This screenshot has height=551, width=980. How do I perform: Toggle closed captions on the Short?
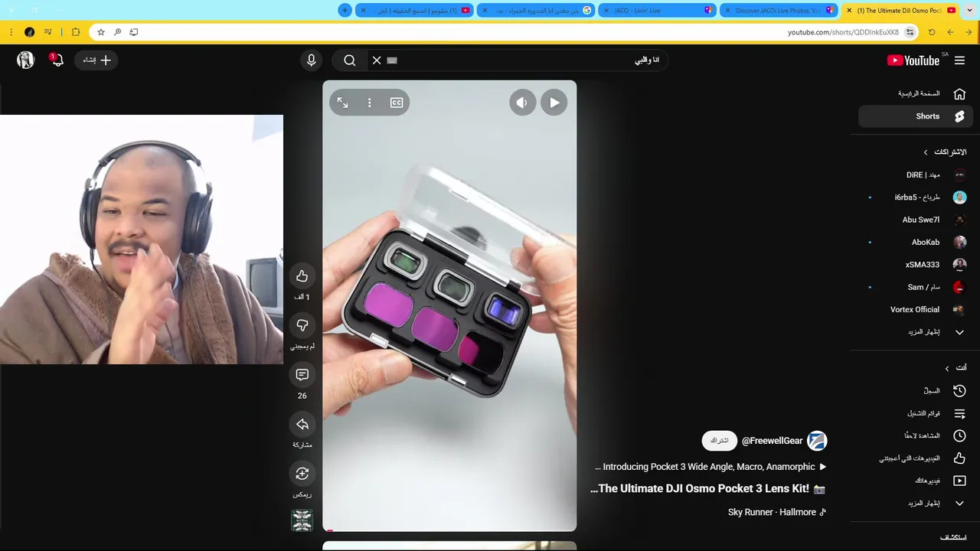(x=397, y=103)
